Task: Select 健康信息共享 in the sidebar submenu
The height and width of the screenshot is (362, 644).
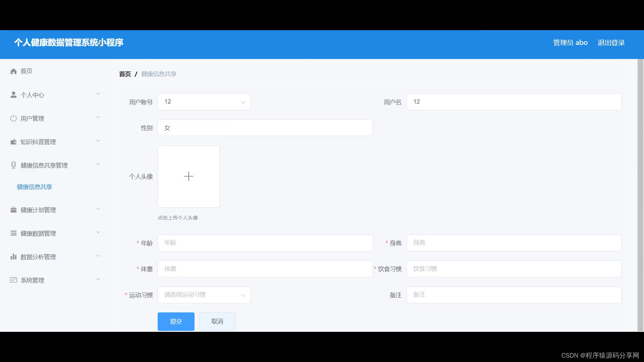Action: click(x=34, y=187)
